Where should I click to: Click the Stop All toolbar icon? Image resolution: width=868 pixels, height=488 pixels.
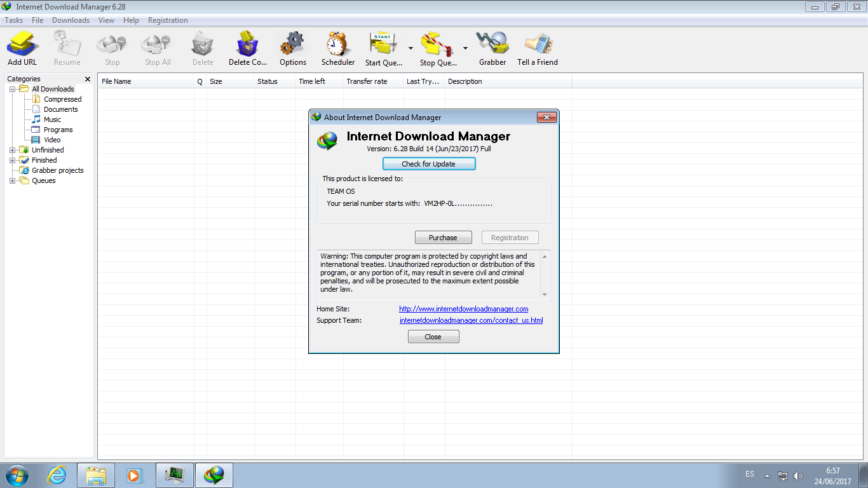[x=158, y=48]
